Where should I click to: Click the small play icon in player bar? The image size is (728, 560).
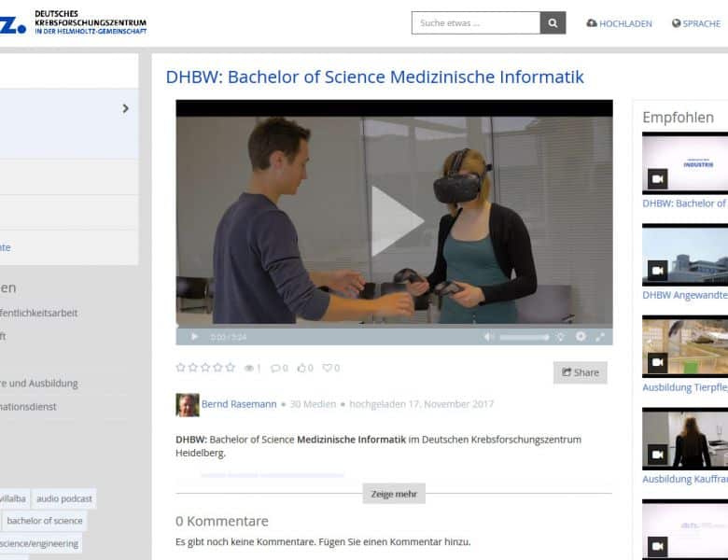[x=194, y=337]
